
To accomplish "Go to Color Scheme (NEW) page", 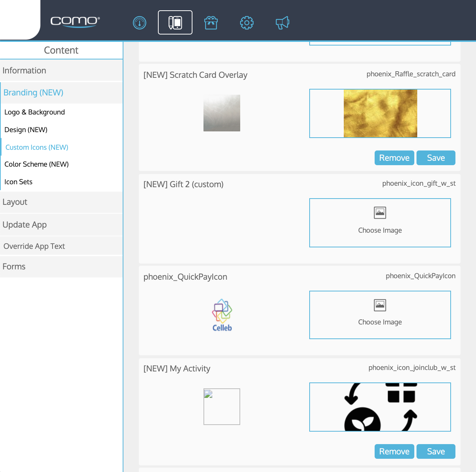I will click(x=37, y=164).
